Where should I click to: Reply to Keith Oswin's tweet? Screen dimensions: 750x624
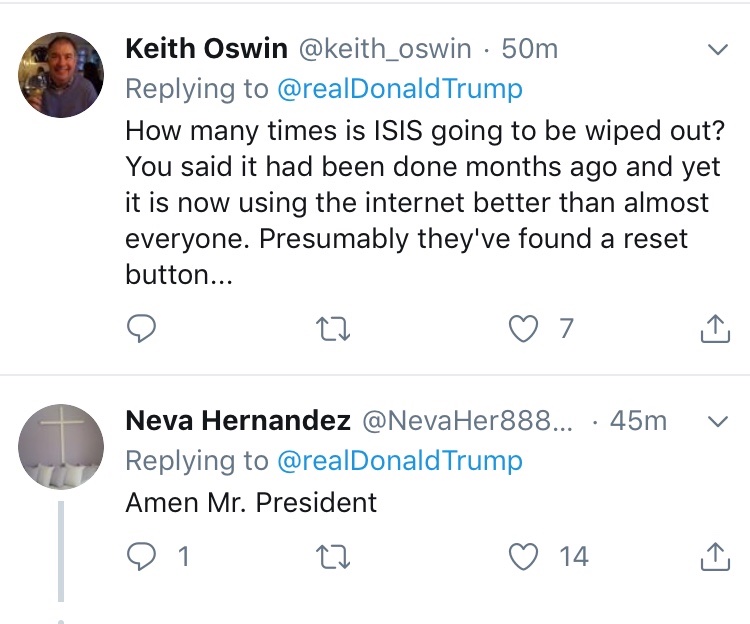point(143,329)
